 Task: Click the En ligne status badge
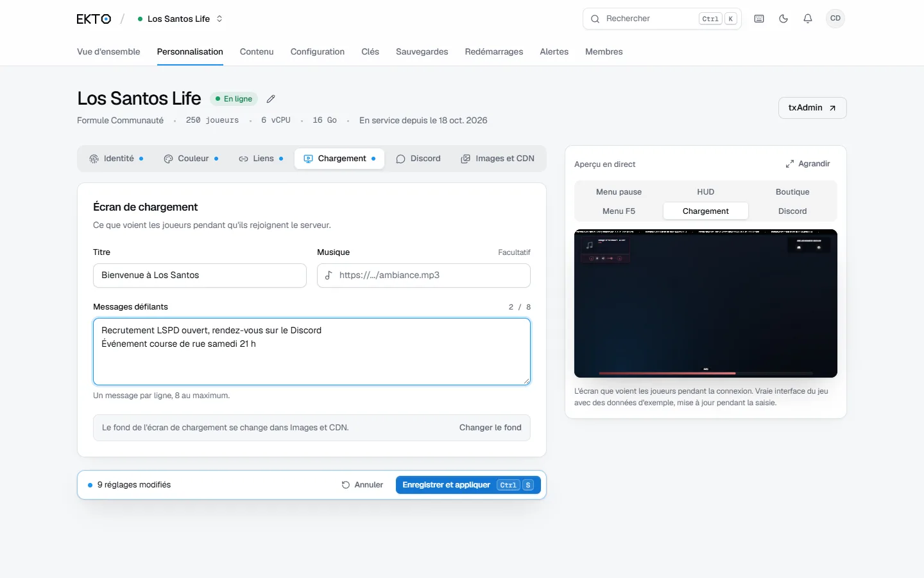pyautogui.click(x=234, y=99)
